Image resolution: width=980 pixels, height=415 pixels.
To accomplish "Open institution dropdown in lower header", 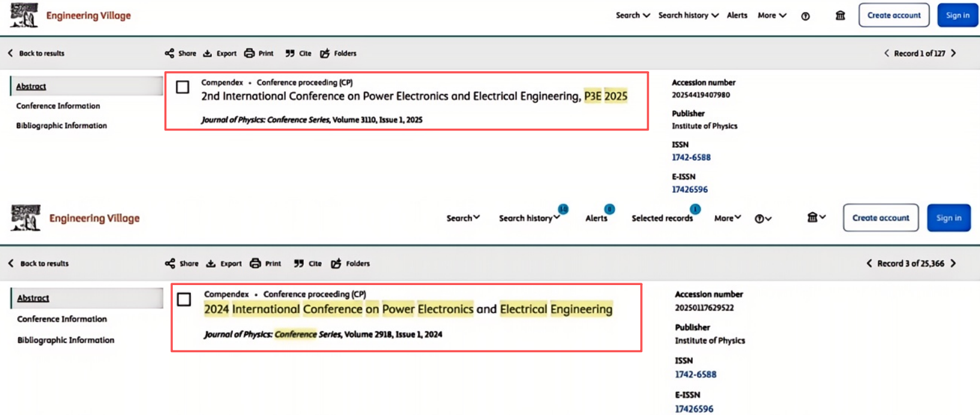I will click(816, 217).
